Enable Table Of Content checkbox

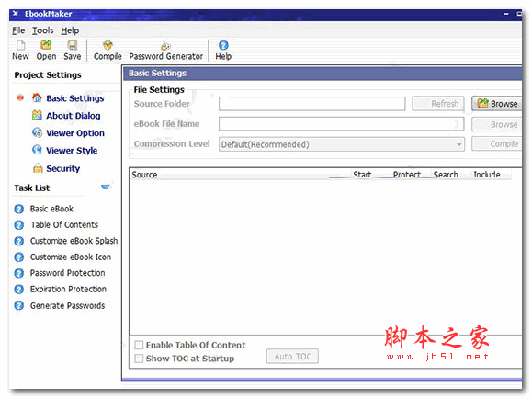(139, 345)
